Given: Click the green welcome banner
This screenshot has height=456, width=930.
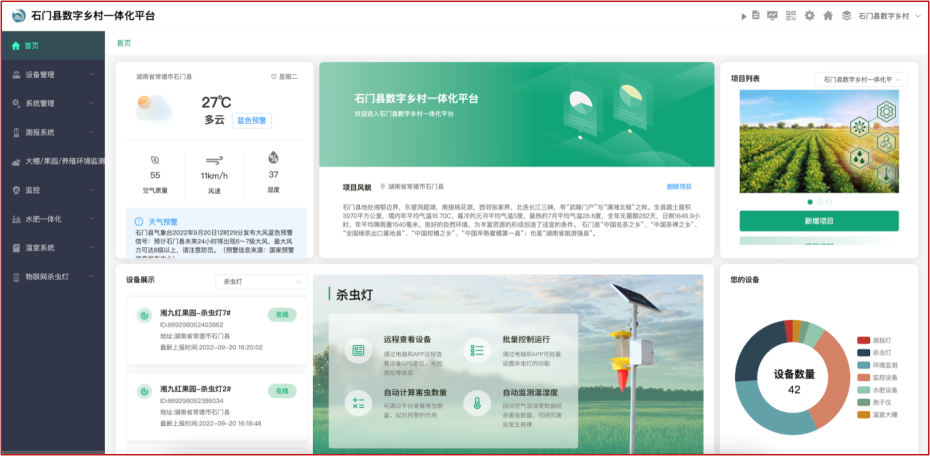Looking at the screenshot, I should pos(517,114).
